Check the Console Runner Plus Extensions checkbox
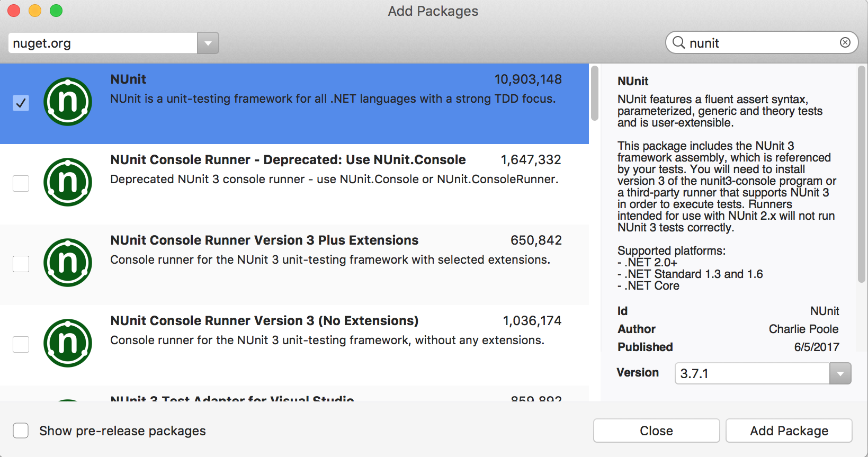Viewport: 868px width, 457px height. [x=21, y=264]
